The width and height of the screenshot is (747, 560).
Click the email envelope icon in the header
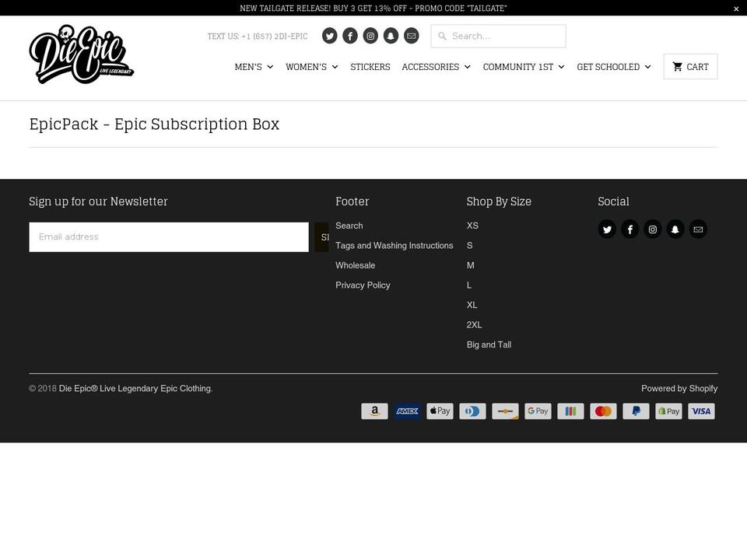coord(412,36)
